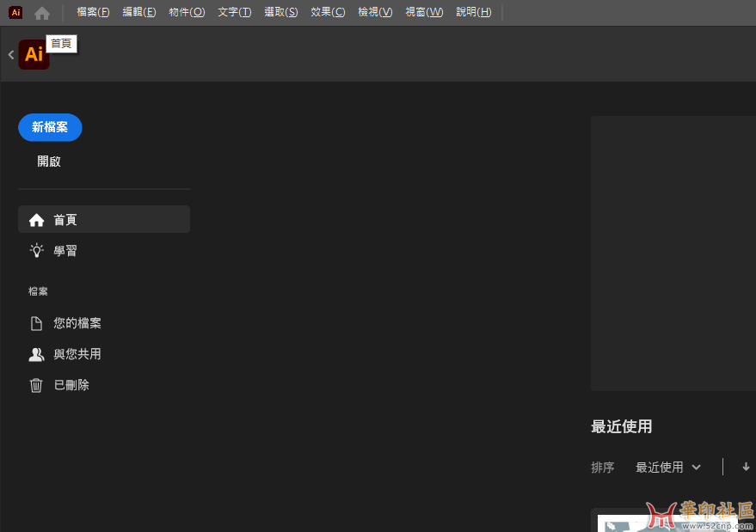Click the large Ai application logo
Image resolution: width=756 pixels, height=532 pixels.
(34, 54)
